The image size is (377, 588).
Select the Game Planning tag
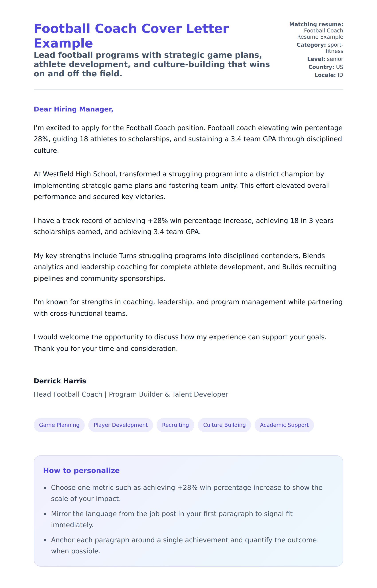coord(59,425)
